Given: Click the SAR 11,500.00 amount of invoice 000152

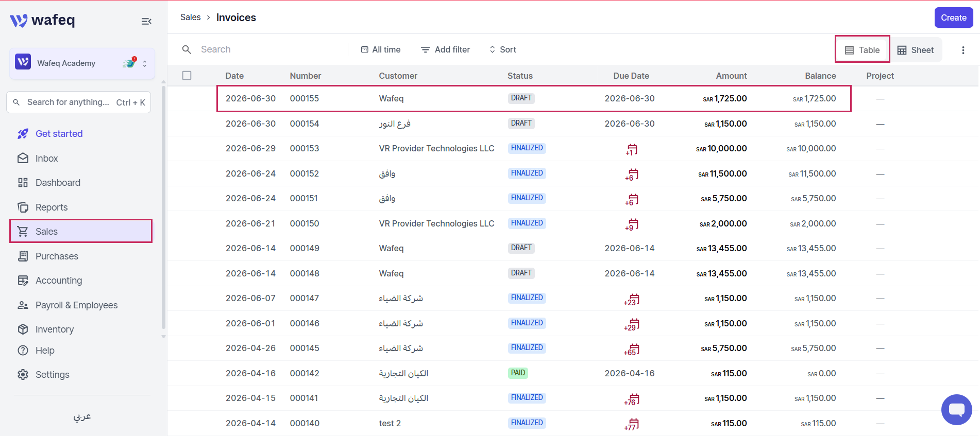Looking at the screenshot, I should point(722,173).
